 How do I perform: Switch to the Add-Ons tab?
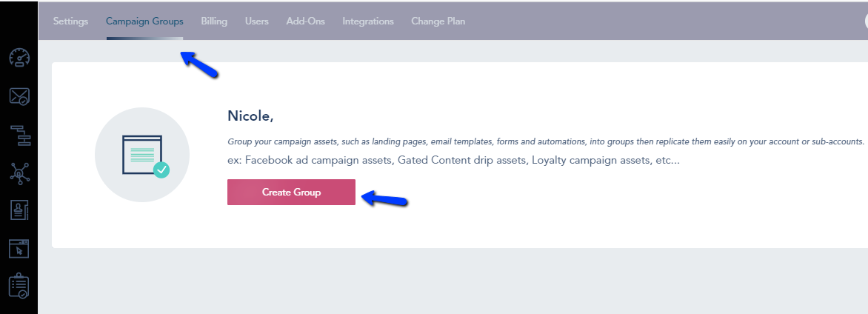(x=306, y=21)
